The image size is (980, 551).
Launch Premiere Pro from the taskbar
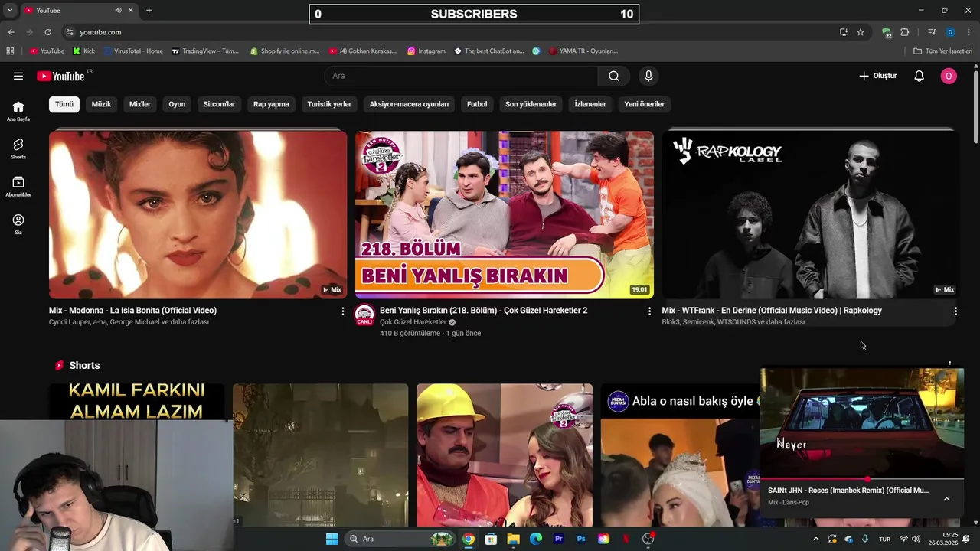coord(558,539)
